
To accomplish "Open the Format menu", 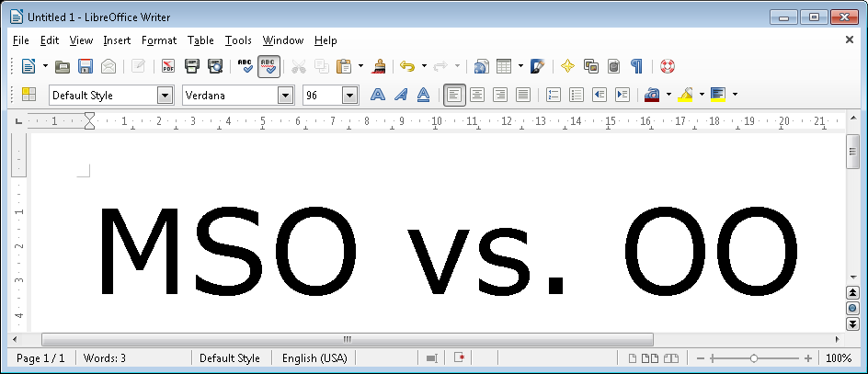I will point(159,40).
